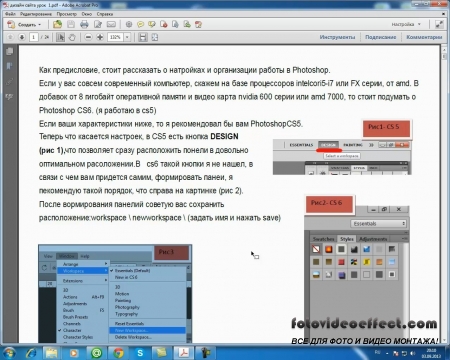This screenshot has height=360, width=450.
Task: Show attachments paperclip panel
Action: 9,81
